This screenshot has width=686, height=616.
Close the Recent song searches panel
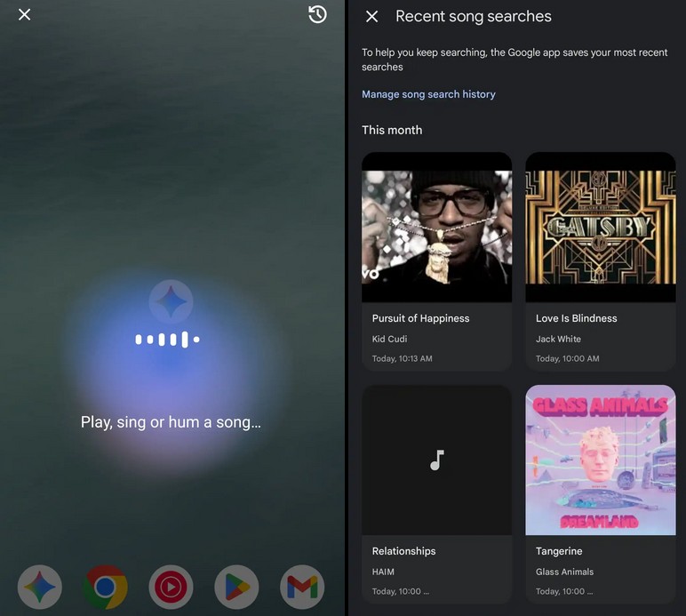pyautogui.click(x=371, y=17)
